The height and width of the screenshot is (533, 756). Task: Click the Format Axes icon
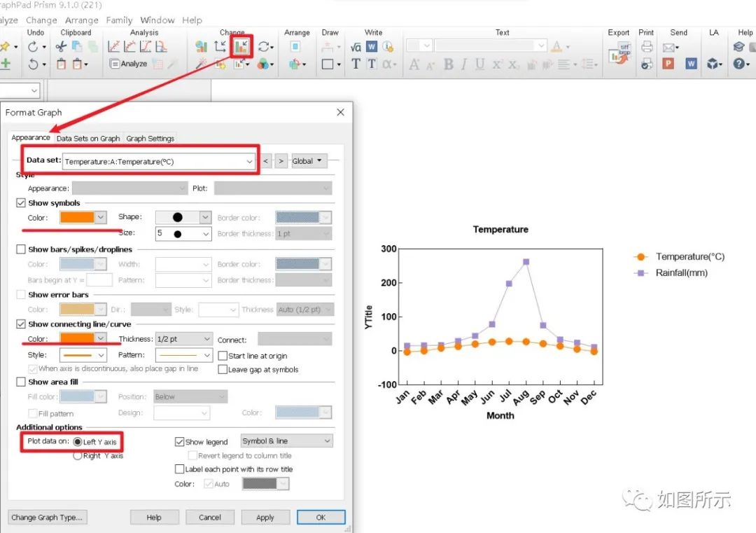[x=220, y=47]
